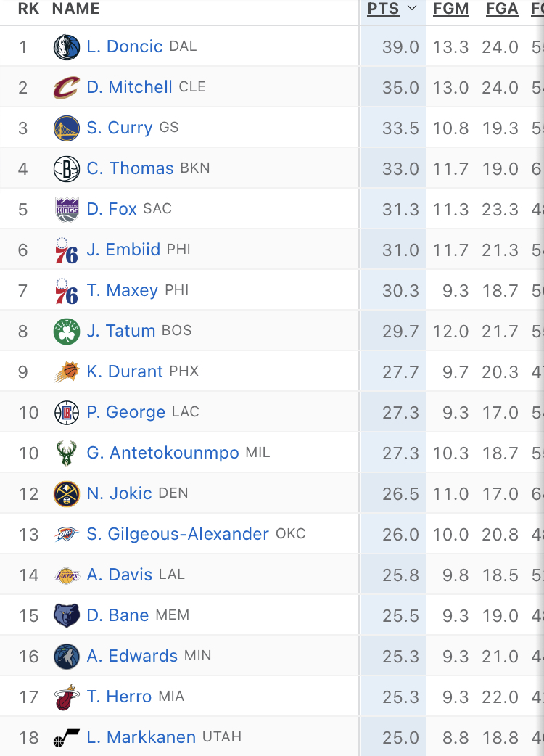Click J. Embiid's 31.0 points cell
The height and width of the screenshot is (756, 544).
400,250
